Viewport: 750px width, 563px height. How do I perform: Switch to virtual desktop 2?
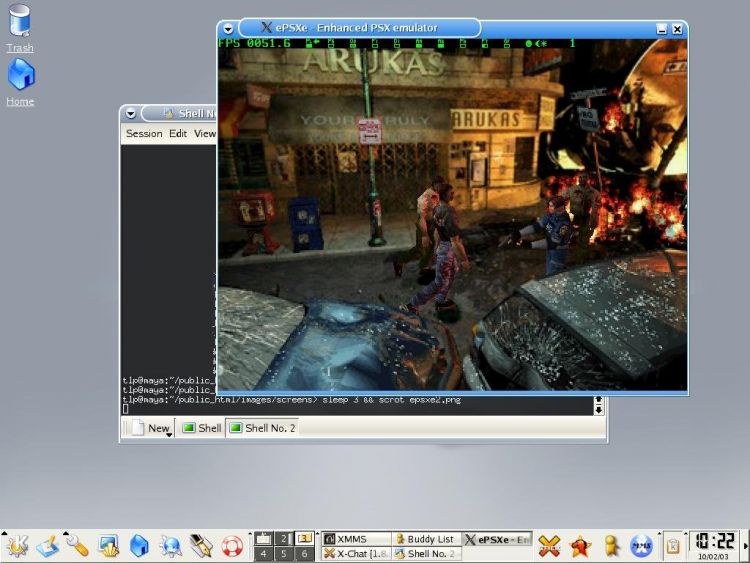(x=284, y=539)
